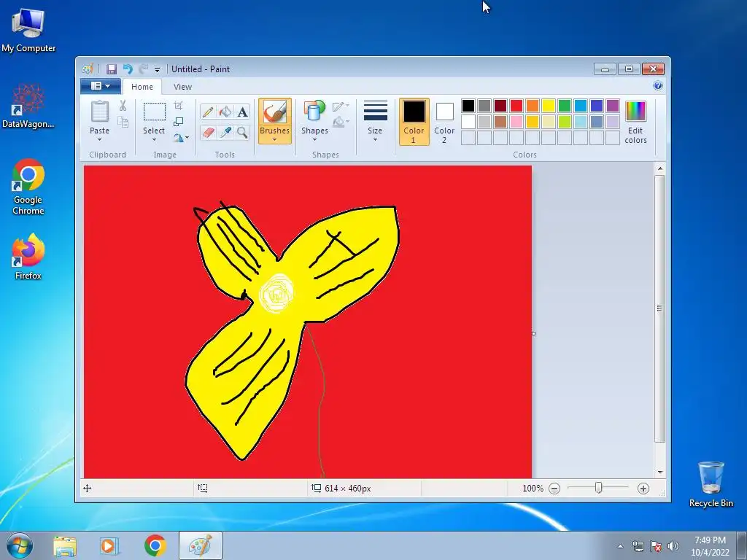This screenshot has width=747, height=560.
Task: Click the Cut scissors icon
Action: [x=123, y=106]
